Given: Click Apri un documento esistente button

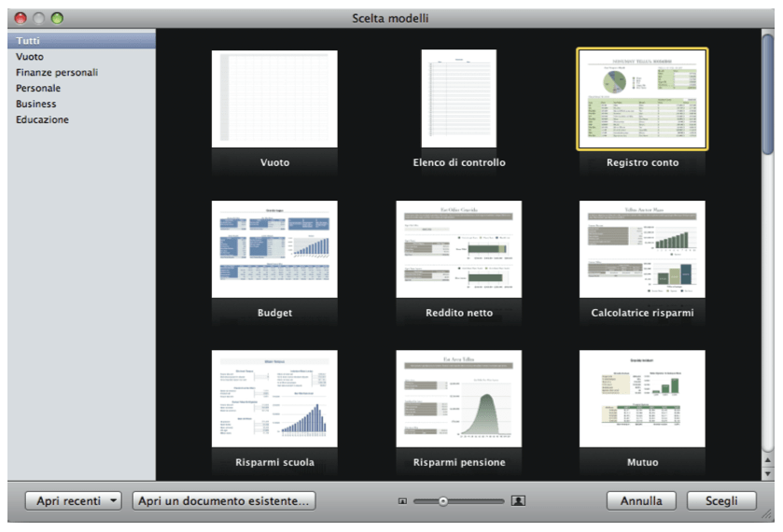Looking at the screenshot, I should coord(223,501).
